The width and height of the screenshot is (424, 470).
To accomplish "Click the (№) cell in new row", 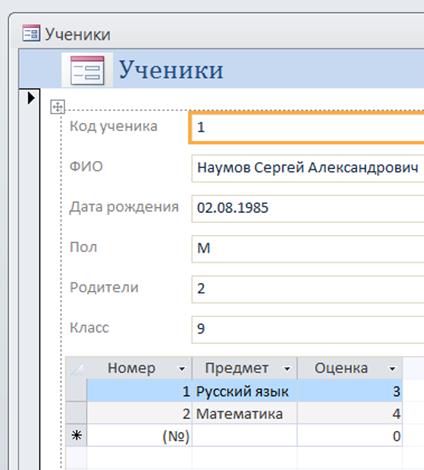I will [x=139, y=436].
